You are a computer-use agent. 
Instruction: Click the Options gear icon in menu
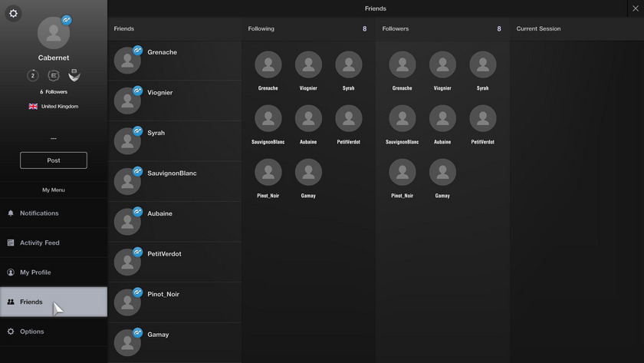(x=11, y=332)
